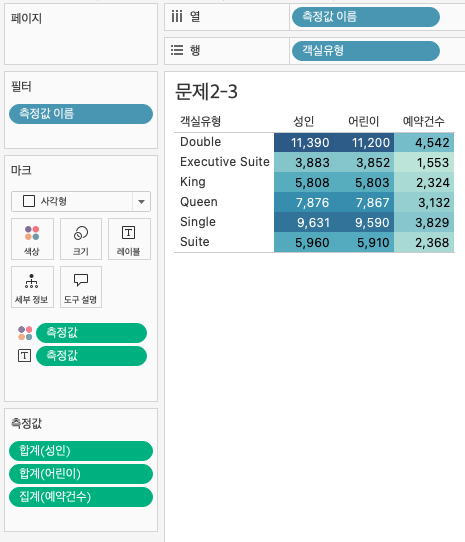
Task: Click the 9,631 cell in Single row
Action: click(304, 223)
